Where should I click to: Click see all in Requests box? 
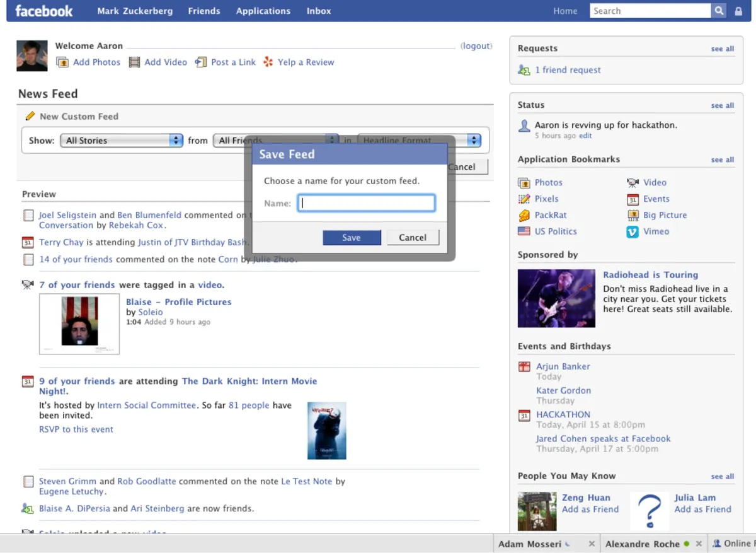[x=723, y=49]
